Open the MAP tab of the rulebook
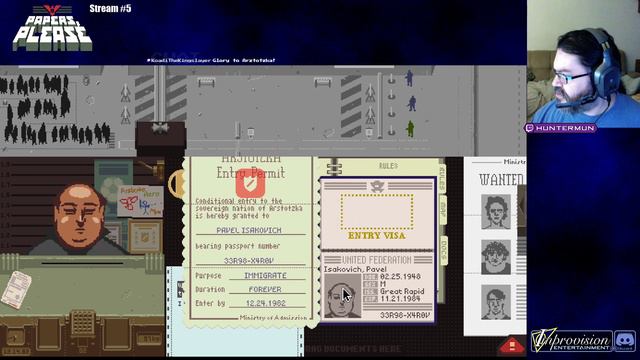 [x=443, y=209]
